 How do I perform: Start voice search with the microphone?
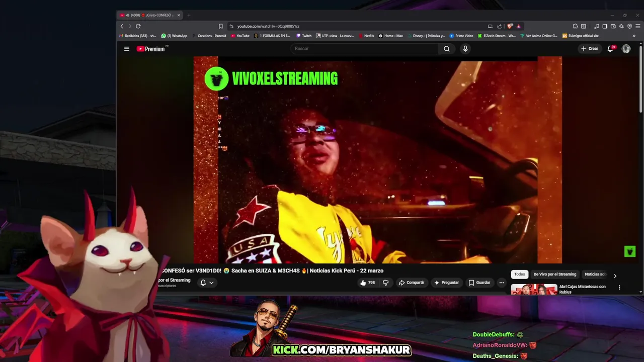[465, 49]
